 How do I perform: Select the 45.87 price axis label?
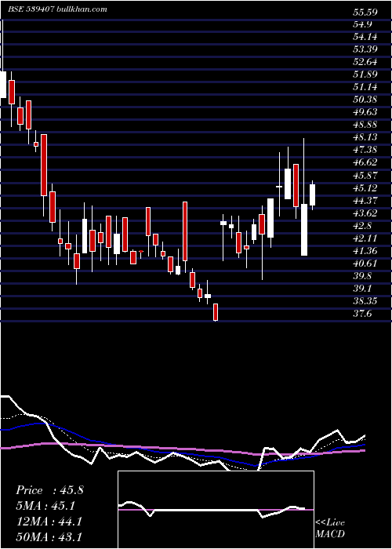pyautogui.click(x=365, y=175)
